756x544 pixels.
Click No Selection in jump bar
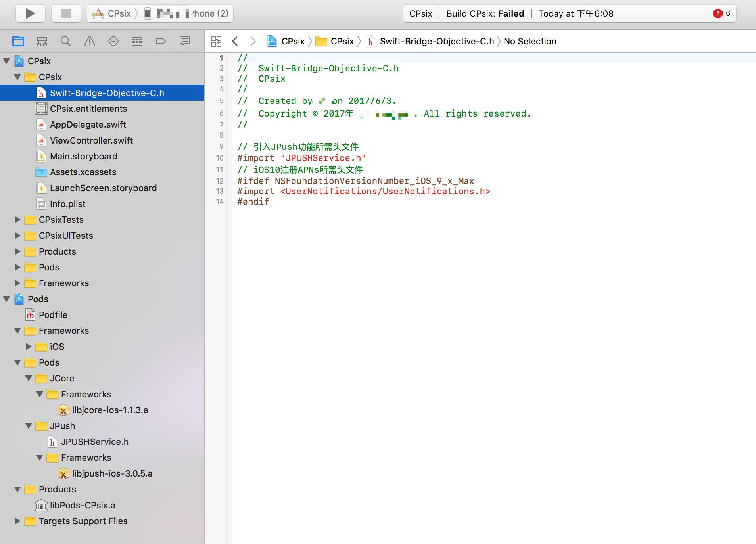tap(530, 41)
